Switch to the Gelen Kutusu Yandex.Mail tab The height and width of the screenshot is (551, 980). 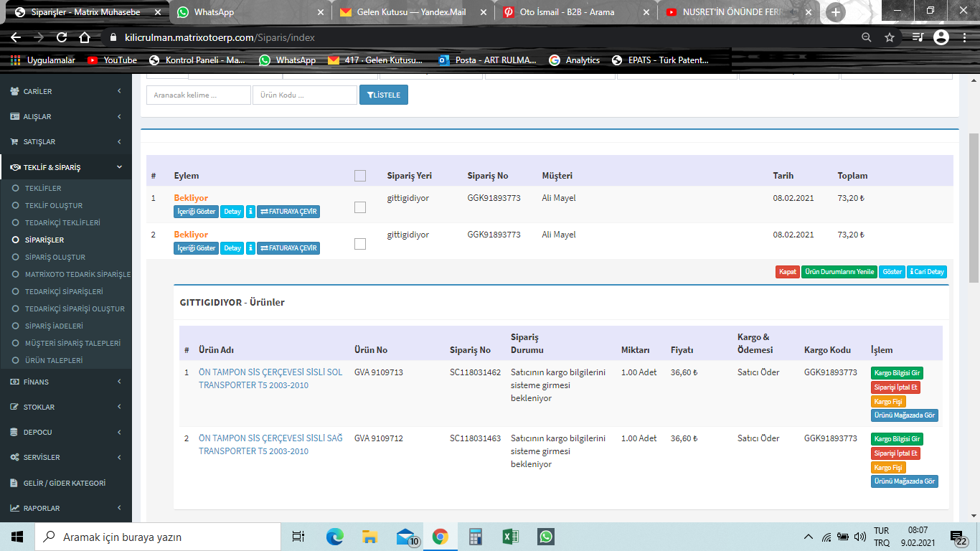coord(411,12)
